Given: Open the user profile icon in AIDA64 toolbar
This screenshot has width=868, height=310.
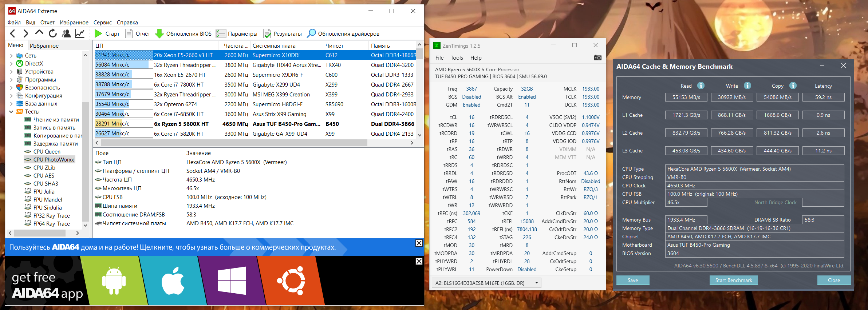Looking at the screenshot, I should tap(66, 33).
